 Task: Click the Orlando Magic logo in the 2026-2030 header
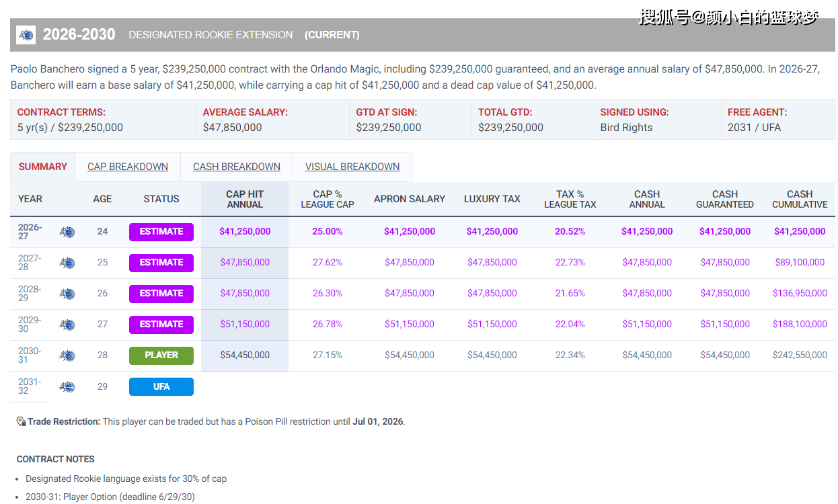26,35
